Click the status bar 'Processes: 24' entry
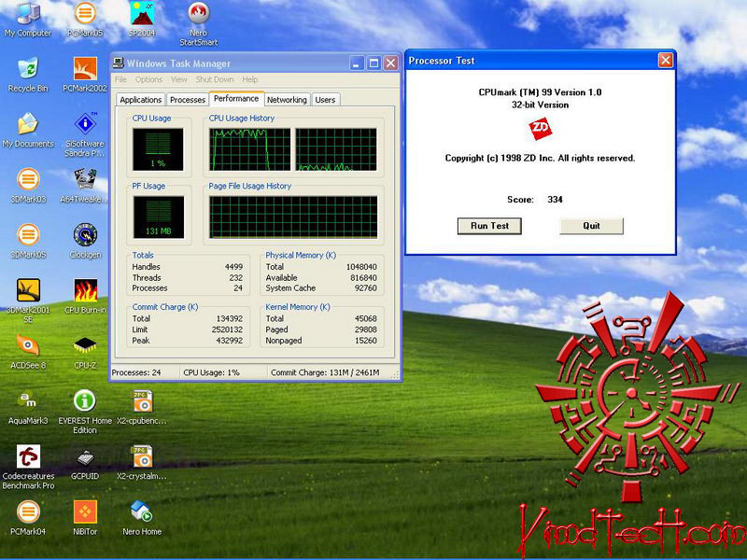This screenshot has width=747, height=560. coord(136,372)
